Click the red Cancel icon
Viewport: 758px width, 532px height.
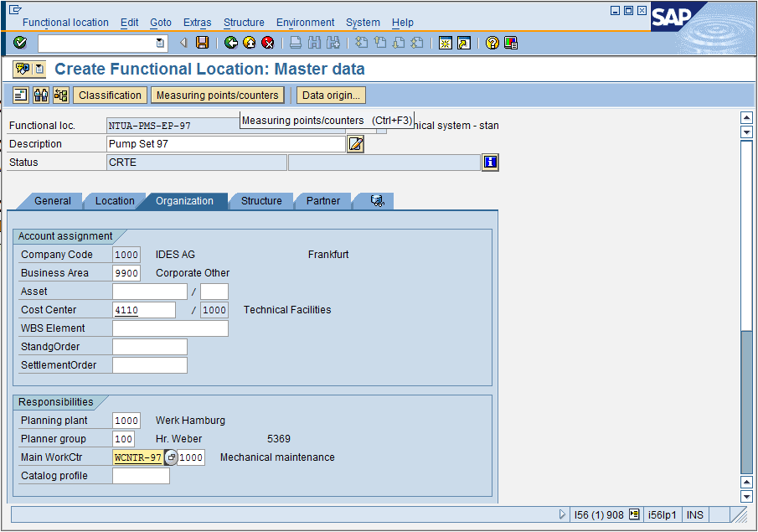click(x=268, y=43)
